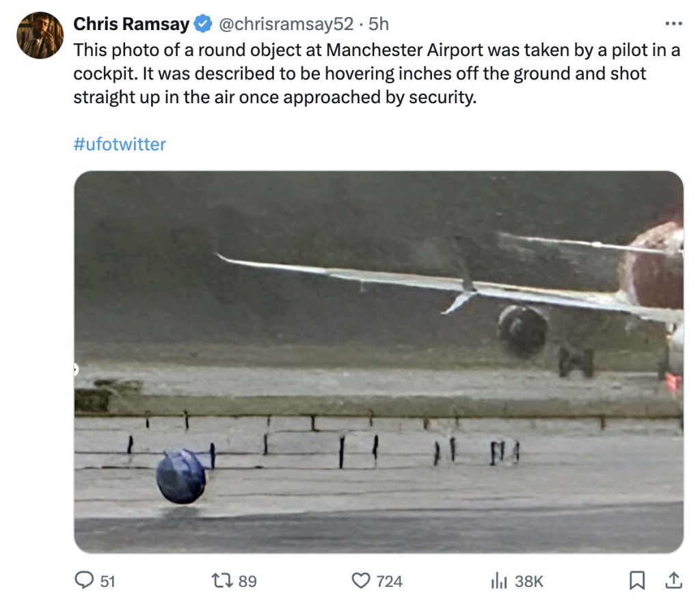The width and height of the screenshot is (700, 604).
Task: Click the Chris Ramsay display name
Action: click(131, 24)
